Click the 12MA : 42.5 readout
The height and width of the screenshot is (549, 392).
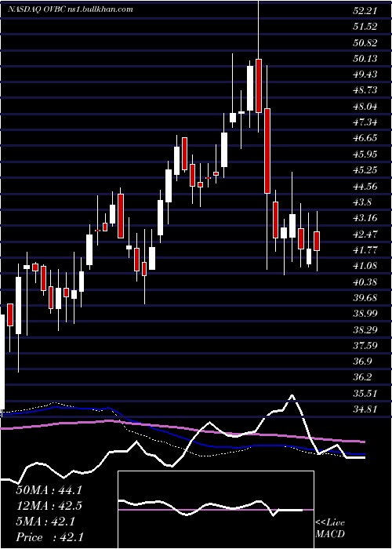coord(49,506)
